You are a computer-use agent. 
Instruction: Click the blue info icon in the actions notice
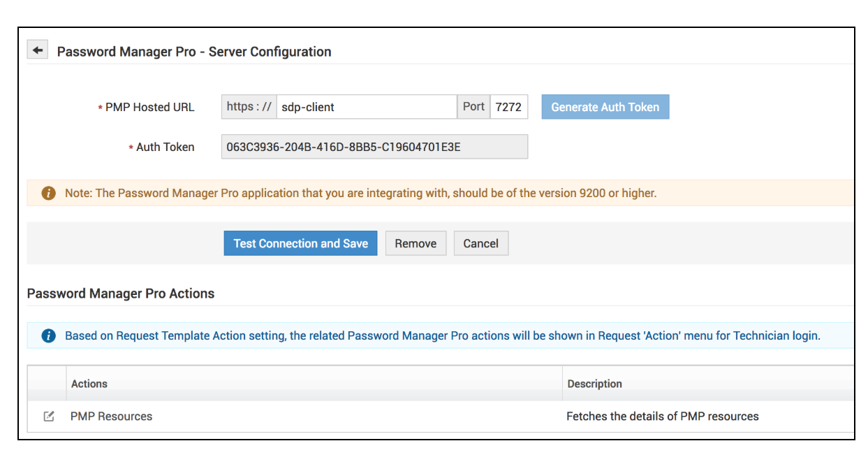48,336
